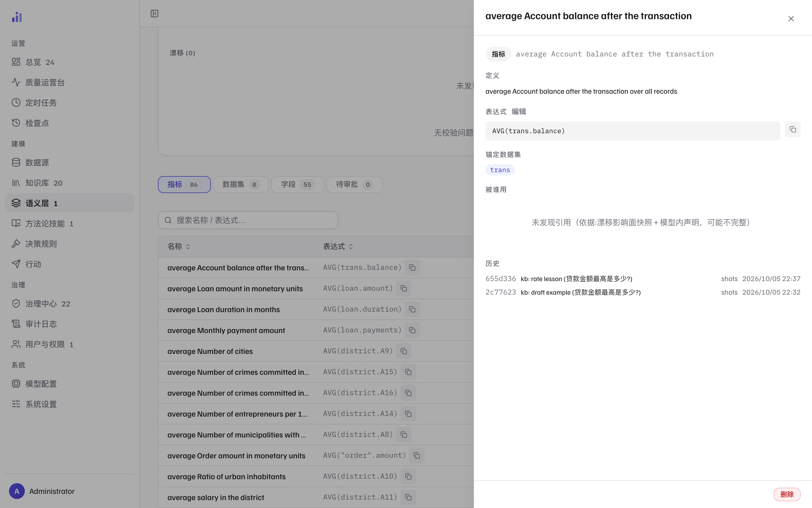
Task: Open 模型配置 in the sidebar
Action: point(69,384)
